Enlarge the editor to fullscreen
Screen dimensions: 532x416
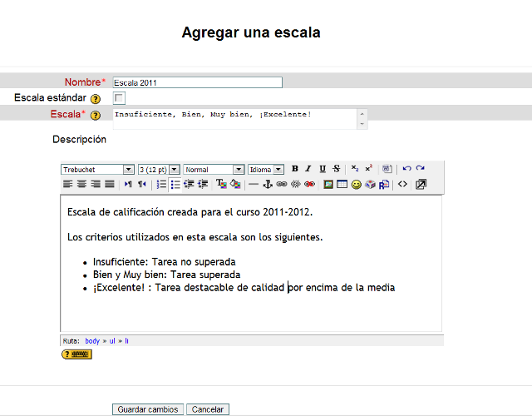click(x=421, y=184)
